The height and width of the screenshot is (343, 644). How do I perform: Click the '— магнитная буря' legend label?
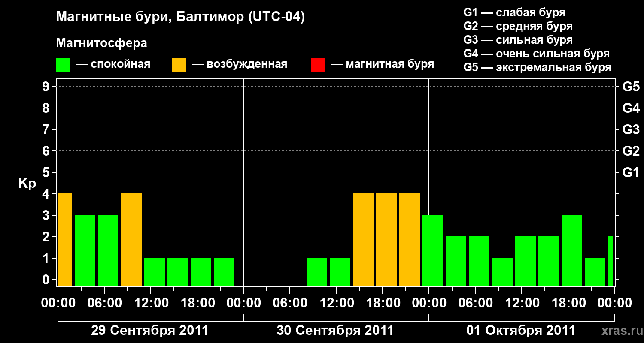click(x=383, y=65)
